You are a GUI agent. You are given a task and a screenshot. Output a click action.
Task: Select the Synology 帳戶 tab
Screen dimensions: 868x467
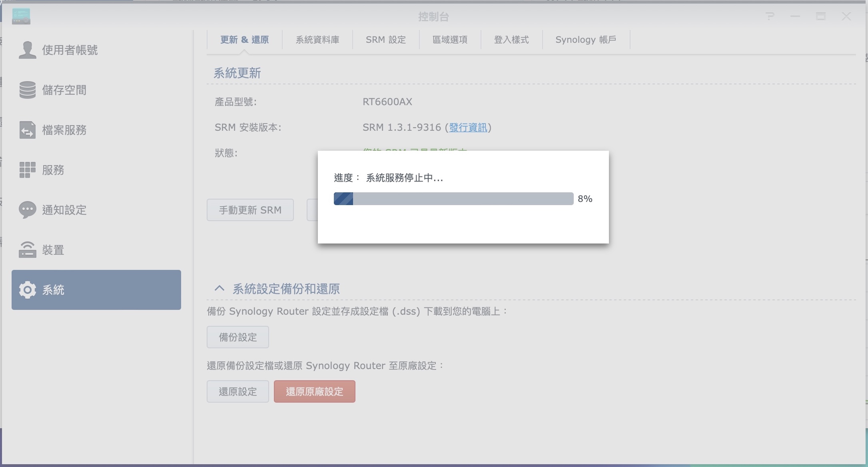point(586,40)
